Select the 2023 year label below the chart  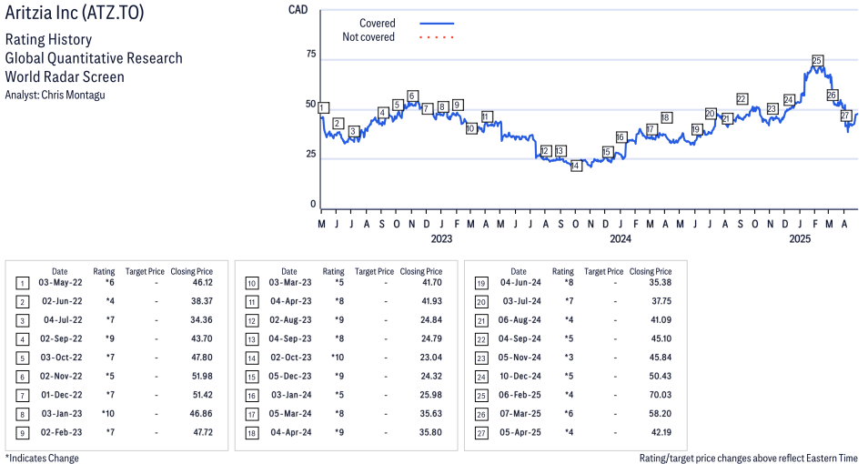pyautogui.click(x=441, y=238)
